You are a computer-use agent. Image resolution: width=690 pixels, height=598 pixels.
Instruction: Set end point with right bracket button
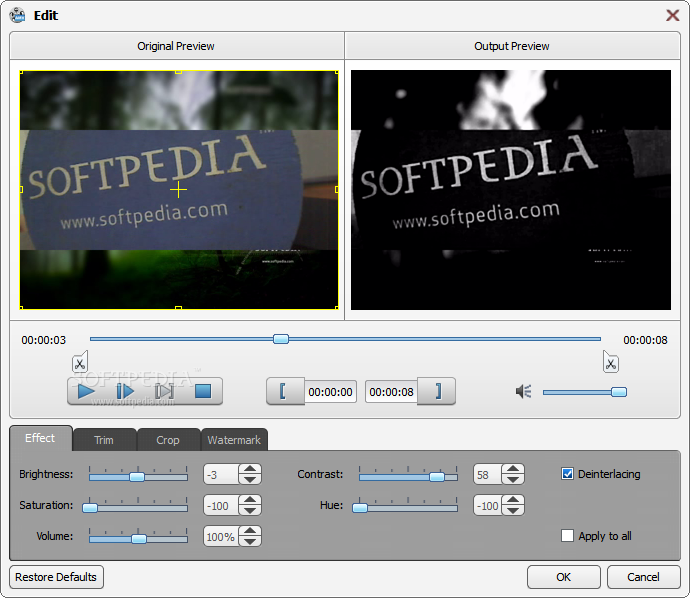tap(437, 391)
